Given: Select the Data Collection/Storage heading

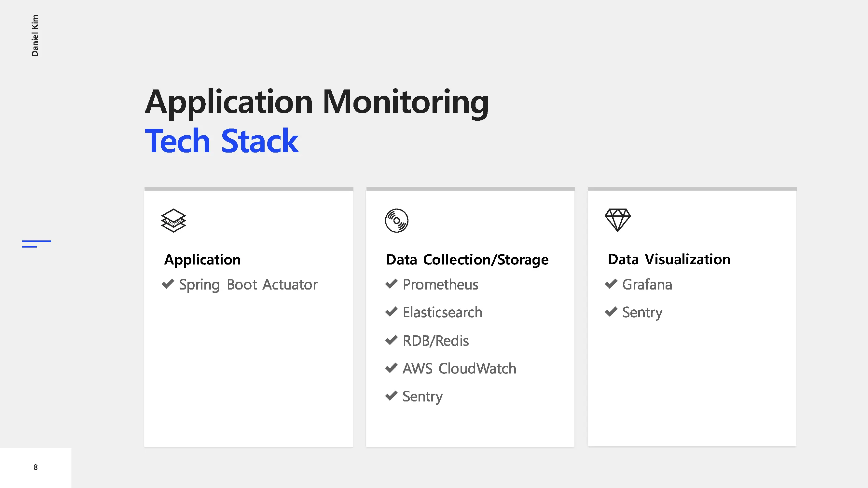Looking at the screenshot, I should (x=467, y=260).
